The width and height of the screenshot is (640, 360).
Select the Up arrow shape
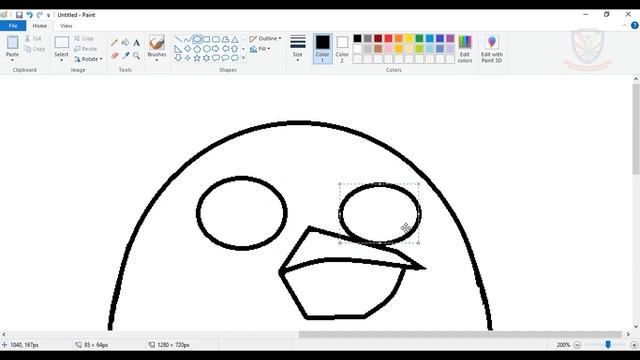click(234, 49)
